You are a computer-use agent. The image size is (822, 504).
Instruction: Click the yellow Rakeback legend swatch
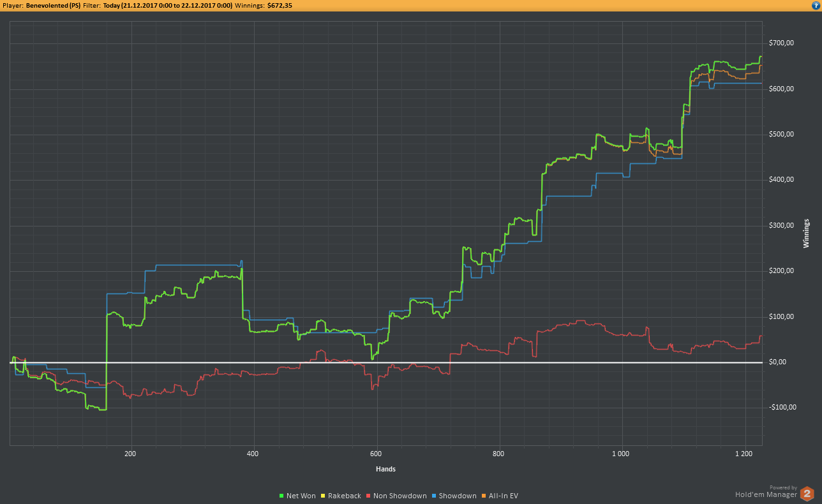[x=324, y=496]
